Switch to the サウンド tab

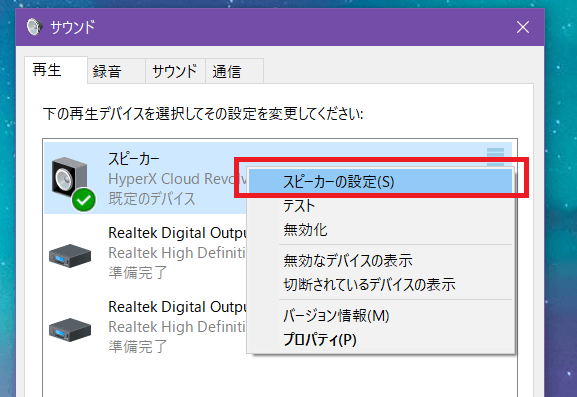[x=175, y=71]
